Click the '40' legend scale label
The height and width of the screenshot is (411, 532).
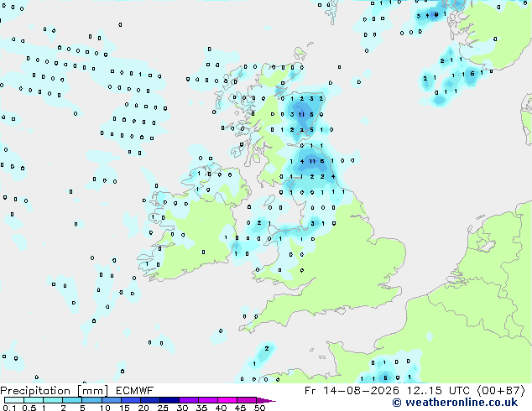pos(221,408)
